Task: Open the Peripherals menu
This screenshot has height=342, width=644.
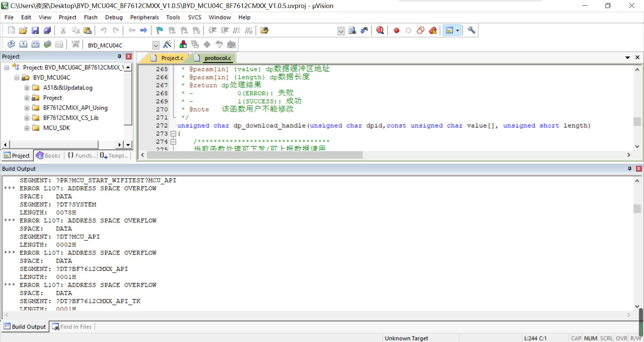Action: pyautogui.click(x=145, y=17)
